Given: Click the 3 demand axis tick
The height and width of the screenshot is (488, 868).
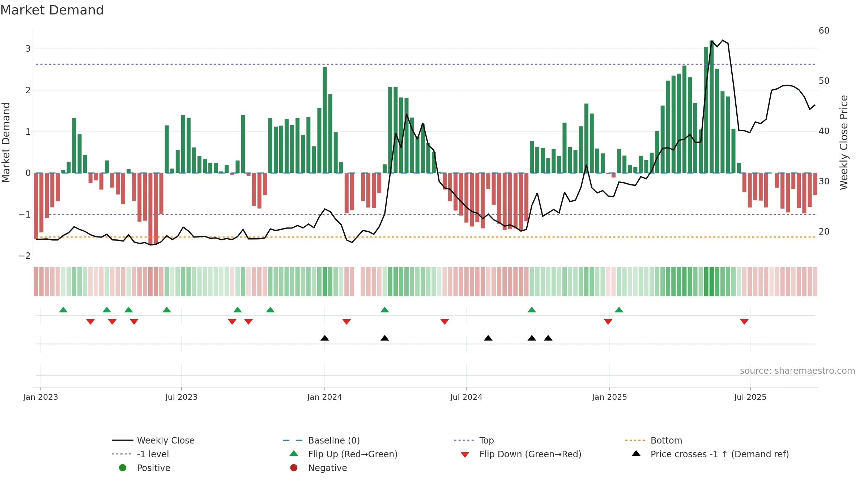Looking at the screenshot, I should click(28, 49).
